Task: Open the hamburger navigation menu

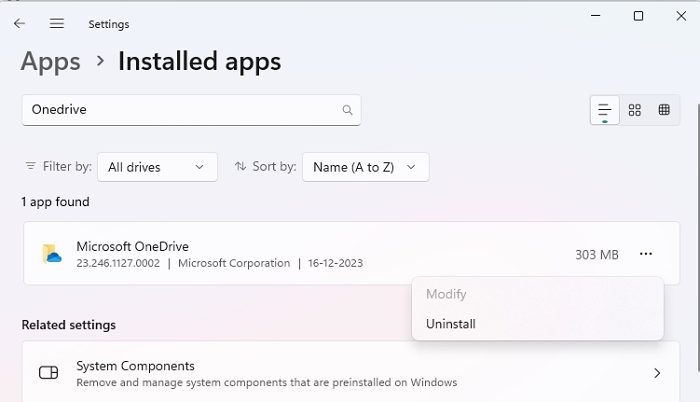Action: [x=57, y=23]
